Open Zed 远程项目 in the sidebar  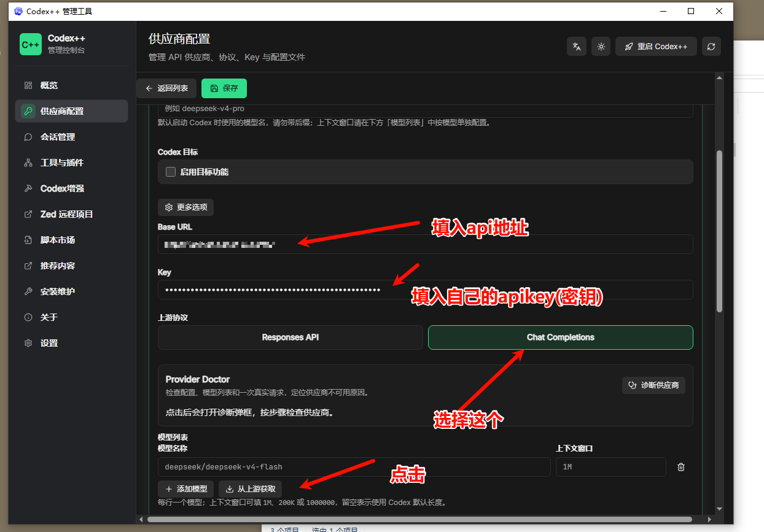click(x=71, y=214)
